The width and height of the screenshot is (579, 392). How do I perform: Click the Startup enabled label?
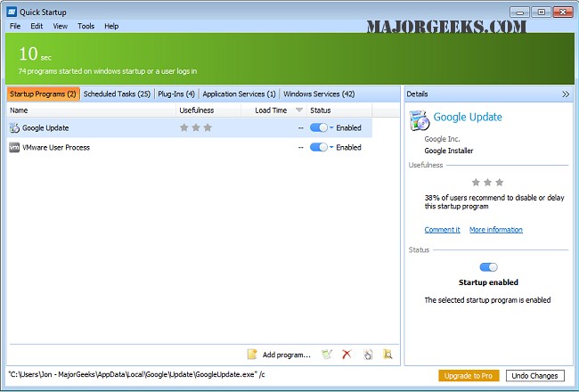click(488, 282)
